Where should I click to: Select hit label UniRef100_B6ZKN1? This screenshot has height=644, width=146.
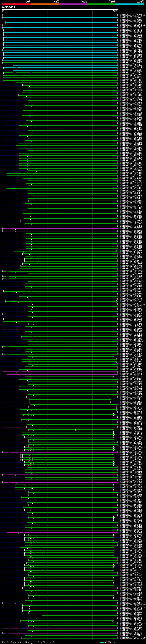(x=131, y=216)
